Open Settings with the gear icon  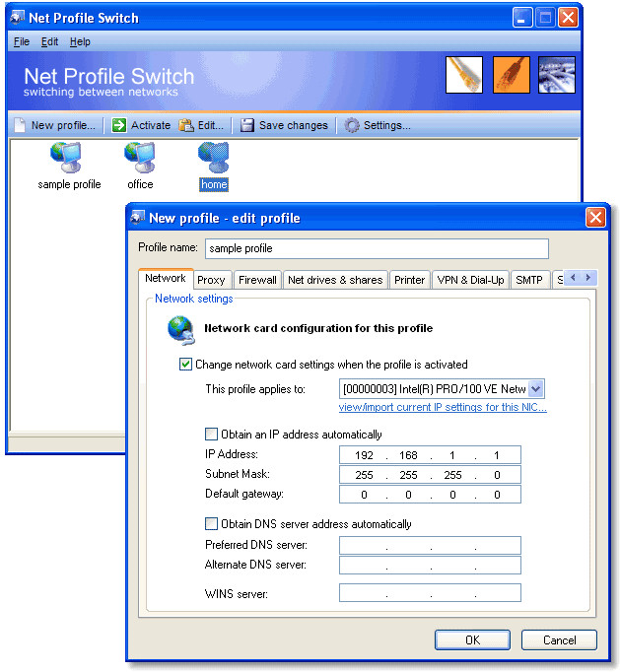(x=378, y=125)
